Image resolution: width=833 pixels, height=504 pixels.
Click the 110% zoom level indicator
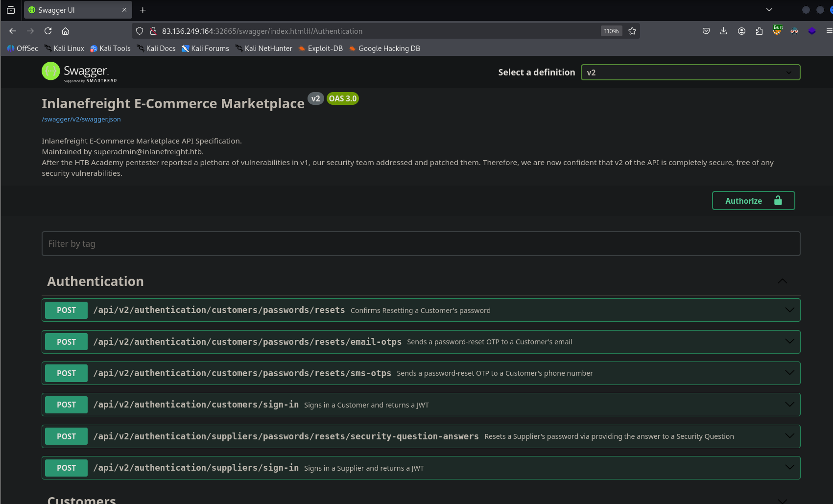click(x=611, y=31)
